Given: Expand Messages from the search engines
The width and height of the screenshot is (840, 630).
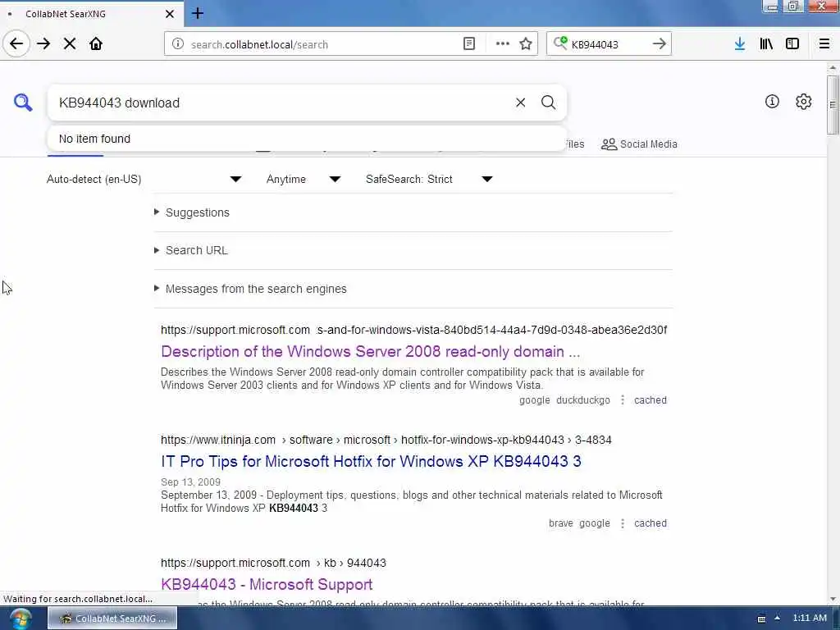Looking at the screenshot, I should coord(256,290).
